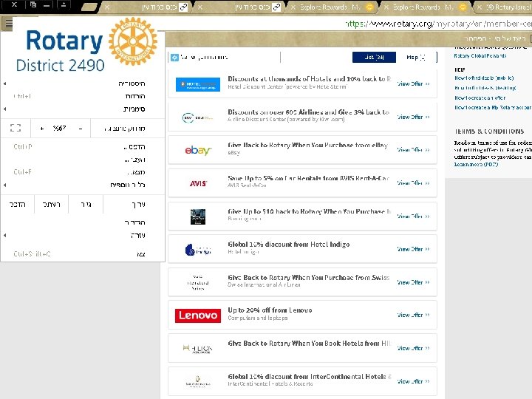Screen dimensions: 532x399
Task: Click View Offer for Hotel Indigo
Action: pyautogui.click(x=413, y=249)
